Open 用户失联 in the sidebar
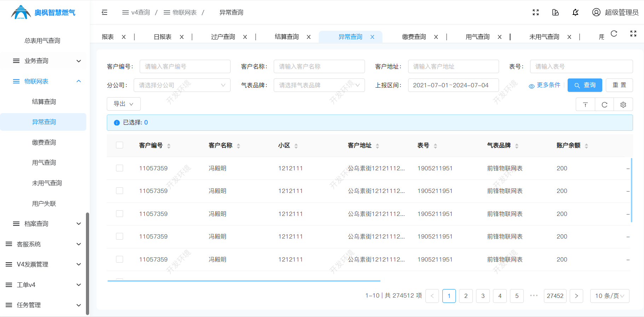Image resolution: width=644 pixels, height=317 pixels. click(x=44, y=204)
